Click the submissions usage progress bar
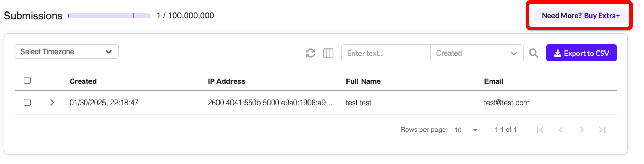 (109, 16)
